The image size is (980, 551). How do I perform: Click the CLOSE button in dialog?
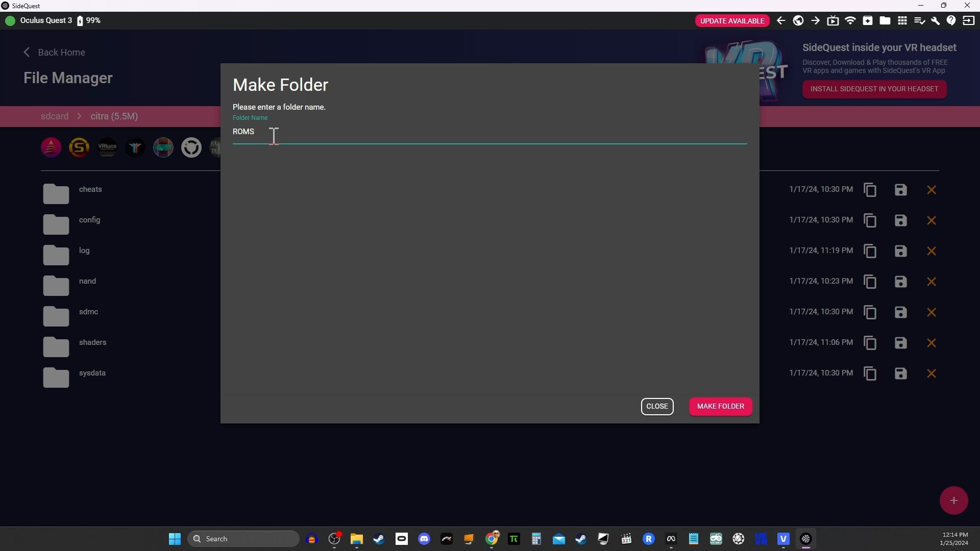coord(657,406)
